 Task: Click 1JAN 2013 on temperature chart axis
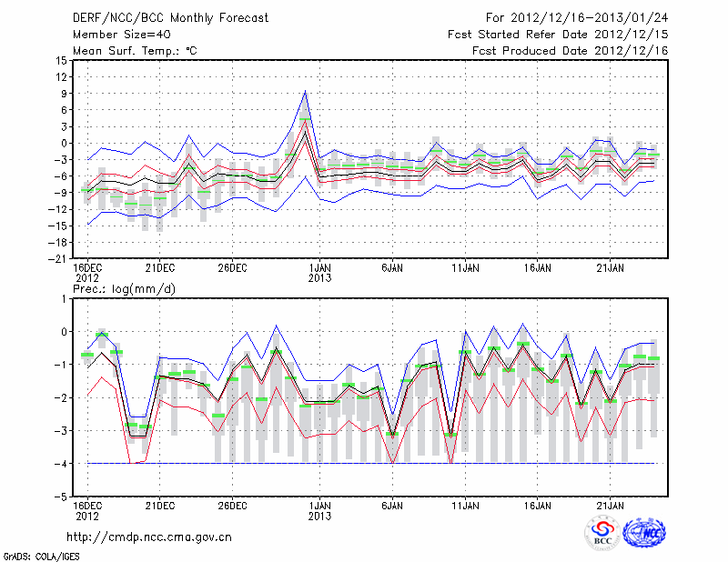pos(319,273)
